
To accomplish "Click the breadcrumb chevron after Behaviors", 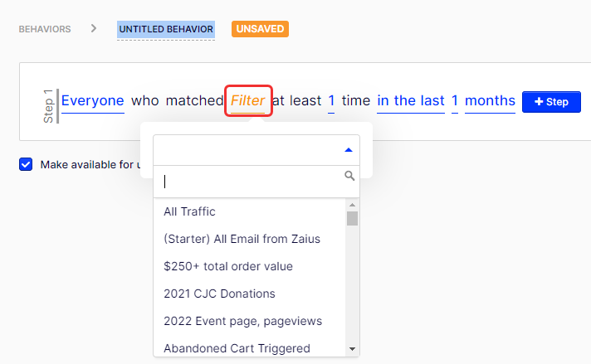I will pyautogui.click(x=94, y=28).
